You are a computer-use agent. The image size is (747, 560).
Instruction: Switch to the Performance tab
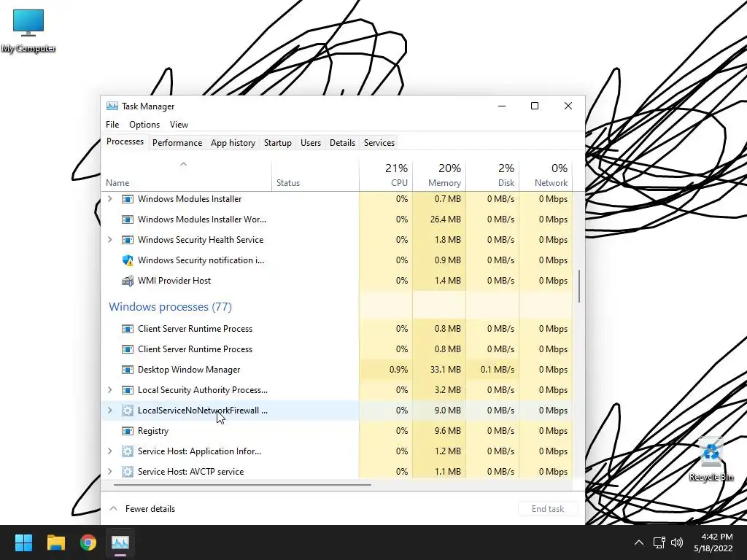[x=177, y=143]
